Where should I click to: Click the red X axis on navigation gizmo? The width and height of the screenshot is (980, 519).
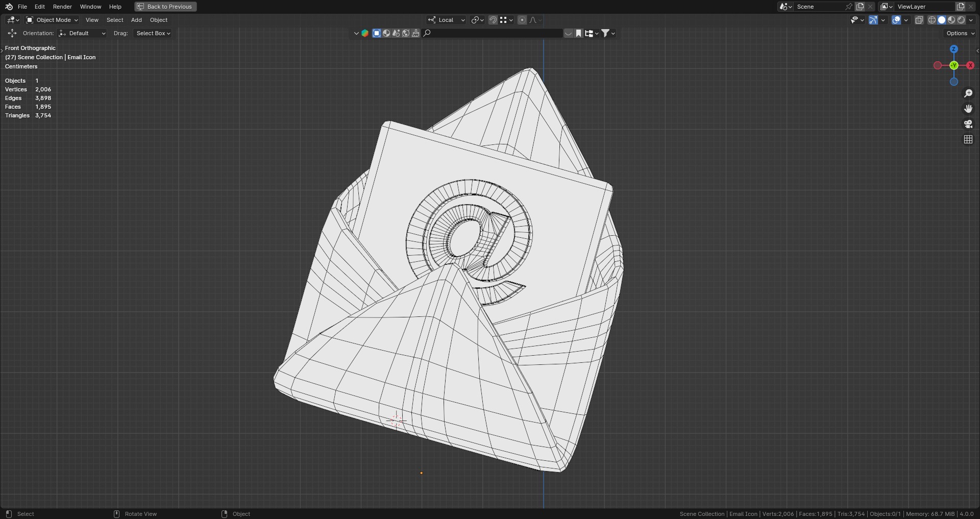970,65
